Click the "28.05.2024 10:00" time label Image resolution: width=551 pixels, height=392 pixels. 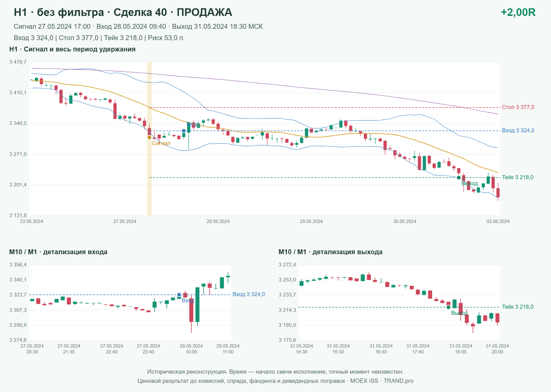click(191, 349)
